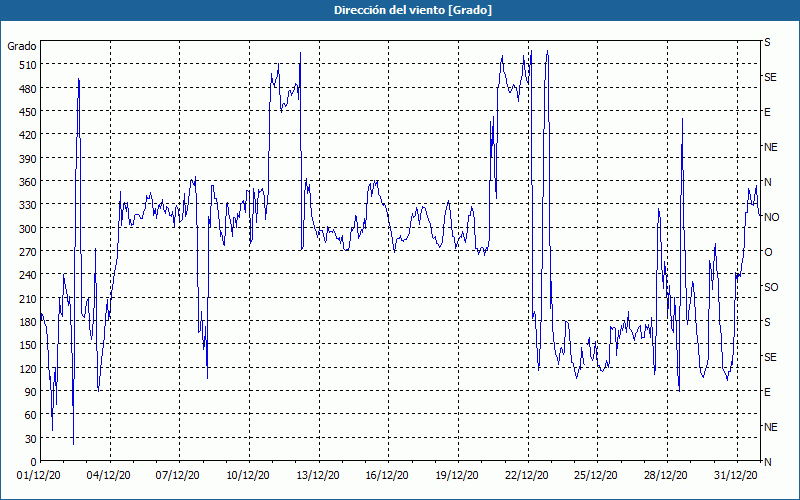Click the 120 value on the left axis
The height and width of the screenshot is (500, 800).
(27, 369)
